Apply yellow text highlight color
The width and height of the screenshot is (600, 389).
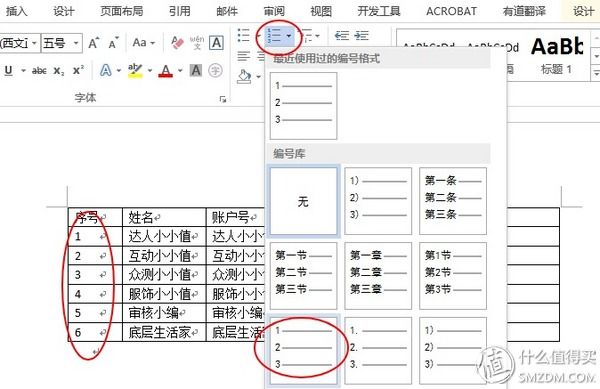pos(135,70)
